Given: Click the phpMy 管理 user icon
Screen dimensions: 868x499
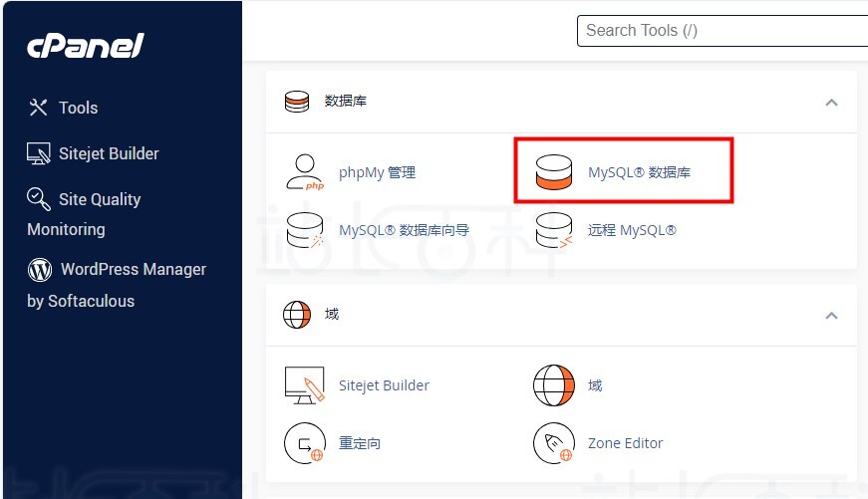Looking at the screenshot, I should coord(305,172).
